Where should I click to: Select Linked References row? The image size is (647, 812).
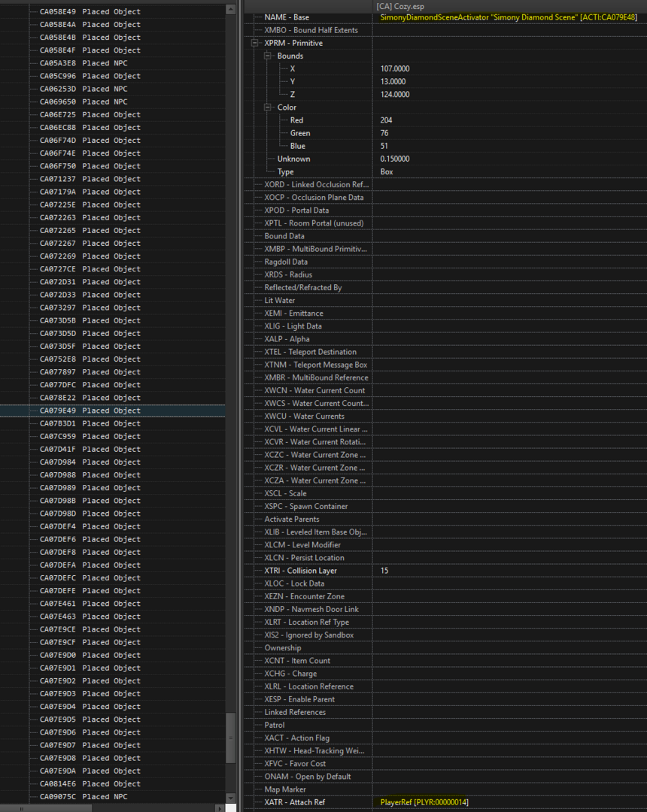[x=445, y=712]
